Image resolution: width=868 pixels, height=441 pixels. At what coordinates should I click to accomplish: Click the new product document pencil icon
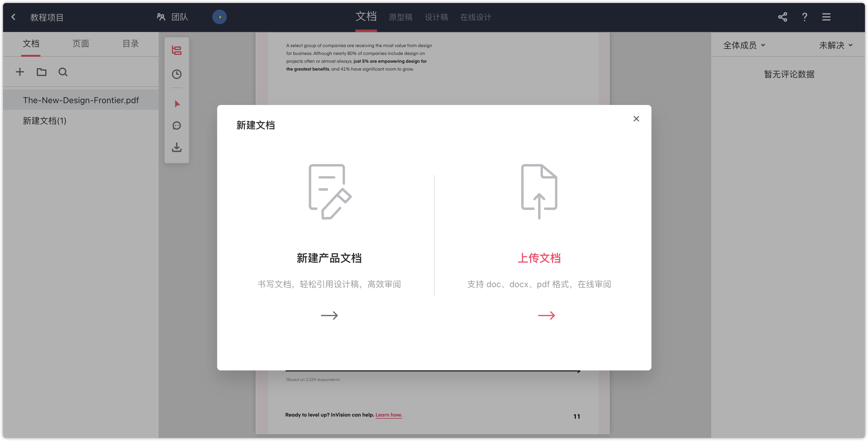[x=330, y=192]
